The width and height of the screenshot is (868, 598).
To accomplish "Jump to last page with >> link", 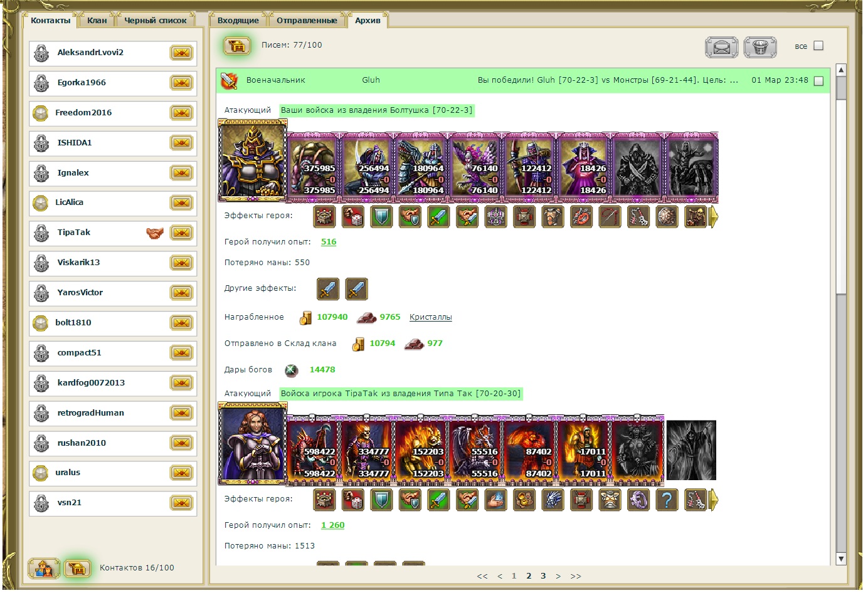I will pos(576,576).
